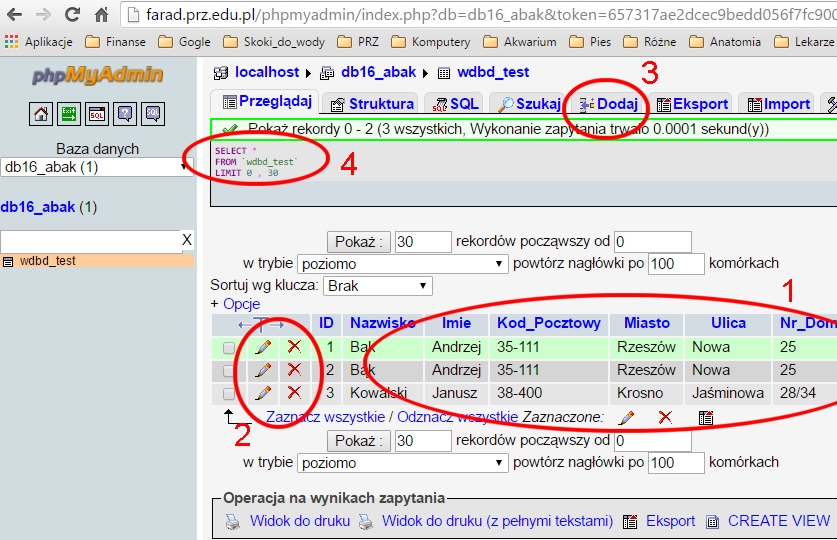
Task: Open the SQL documentation icon in sidebar
Action: click(153, 114)
